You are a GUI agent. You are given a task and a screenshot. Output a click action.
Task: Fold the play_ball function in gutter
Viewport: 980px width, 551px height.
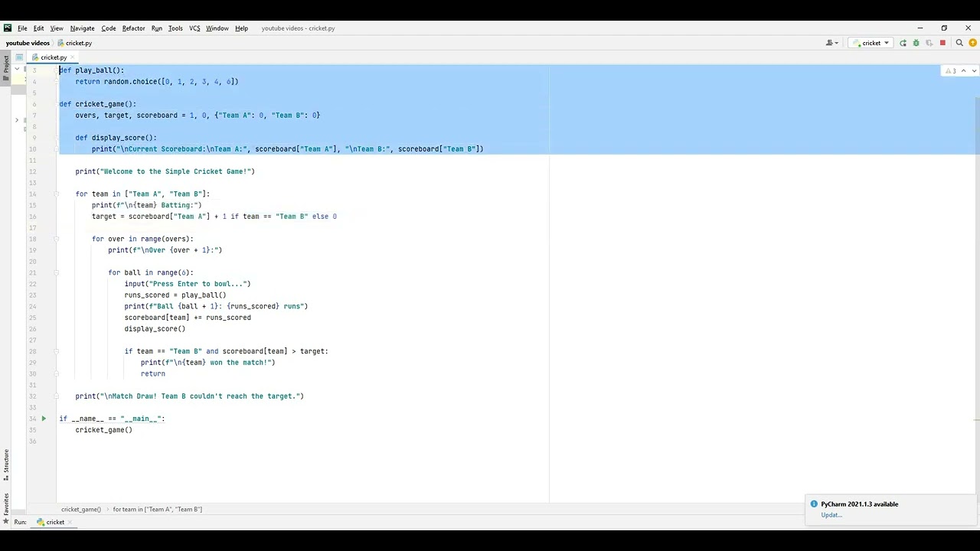pyautogui.click(x=56, y=70)
